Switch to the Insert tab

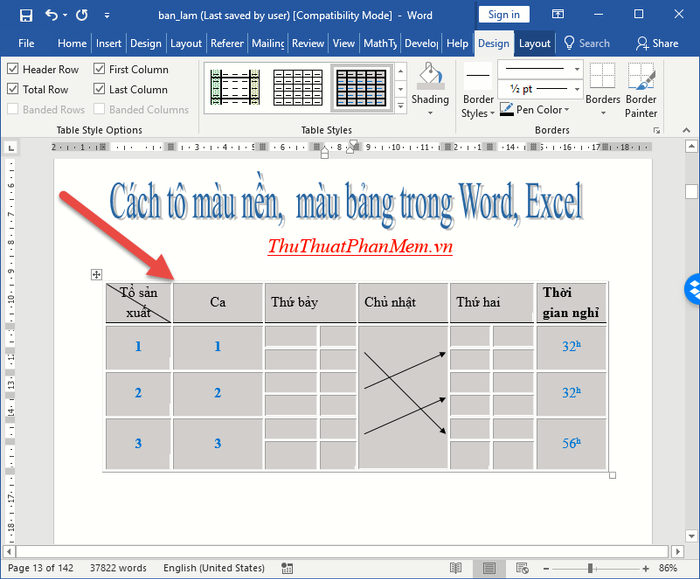click(x=108, y=43)
